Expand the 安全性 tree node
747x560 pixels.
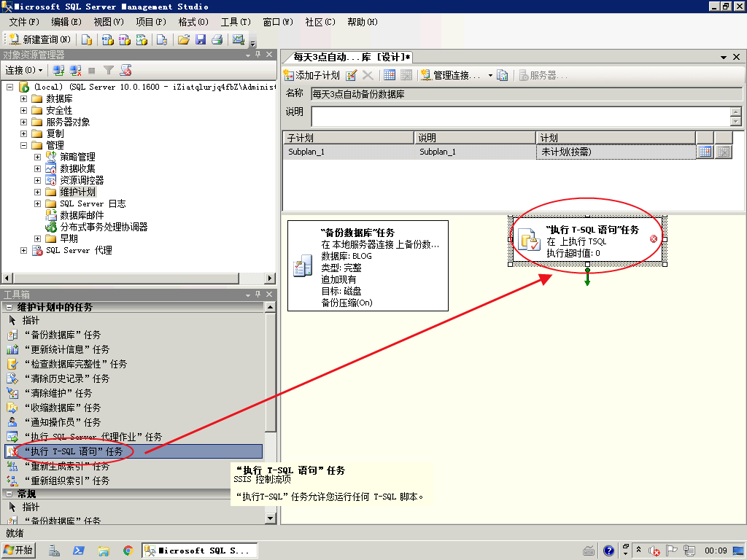(23, 111)
